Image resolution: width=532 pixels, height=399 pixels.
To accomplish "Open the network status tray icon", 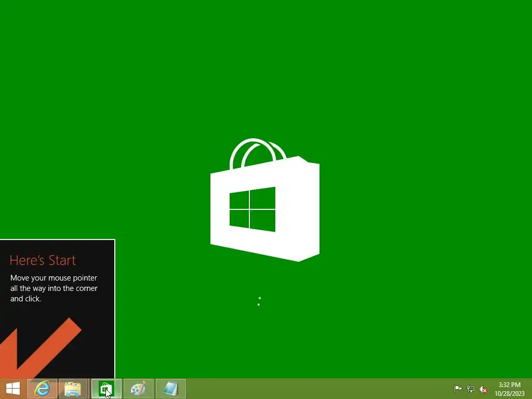I will click(471, 389).
